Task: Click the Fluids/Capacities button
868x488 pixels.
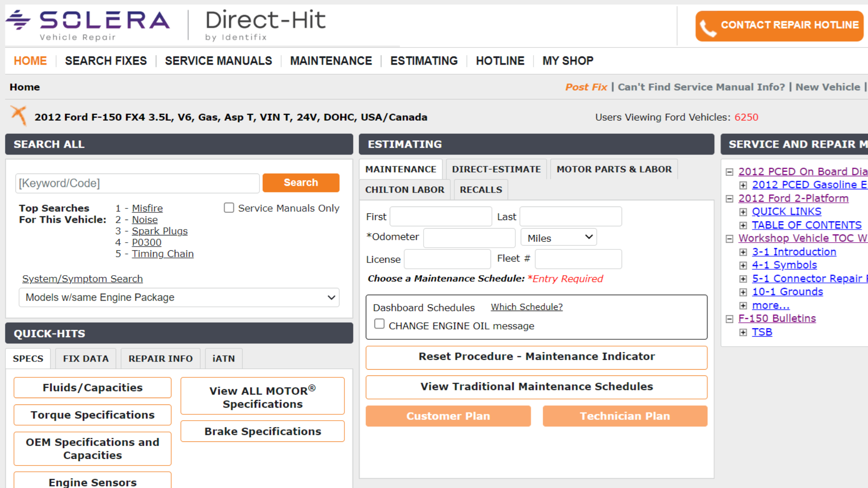Action: click(93, 388)
